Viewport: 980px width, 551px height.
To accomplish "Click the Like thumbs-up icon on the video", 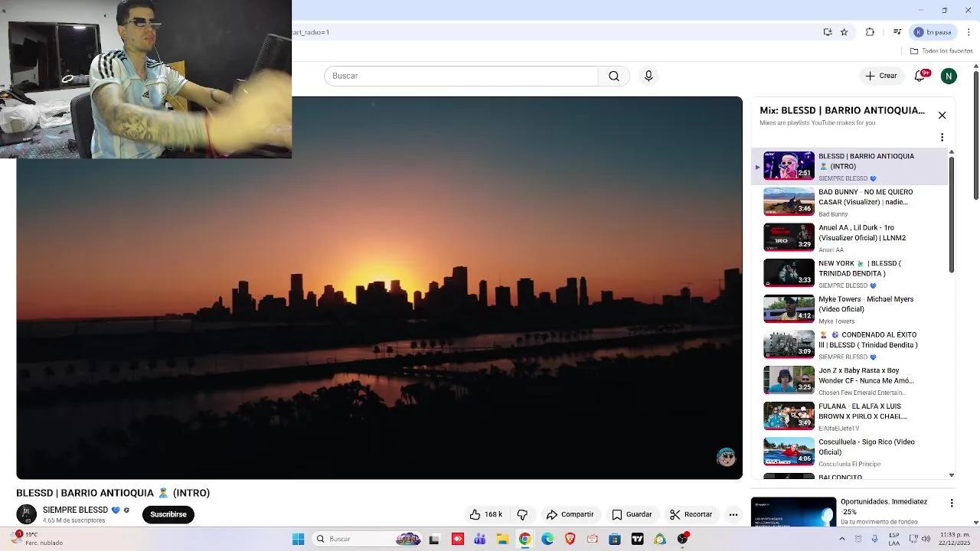I will (475, 514).
